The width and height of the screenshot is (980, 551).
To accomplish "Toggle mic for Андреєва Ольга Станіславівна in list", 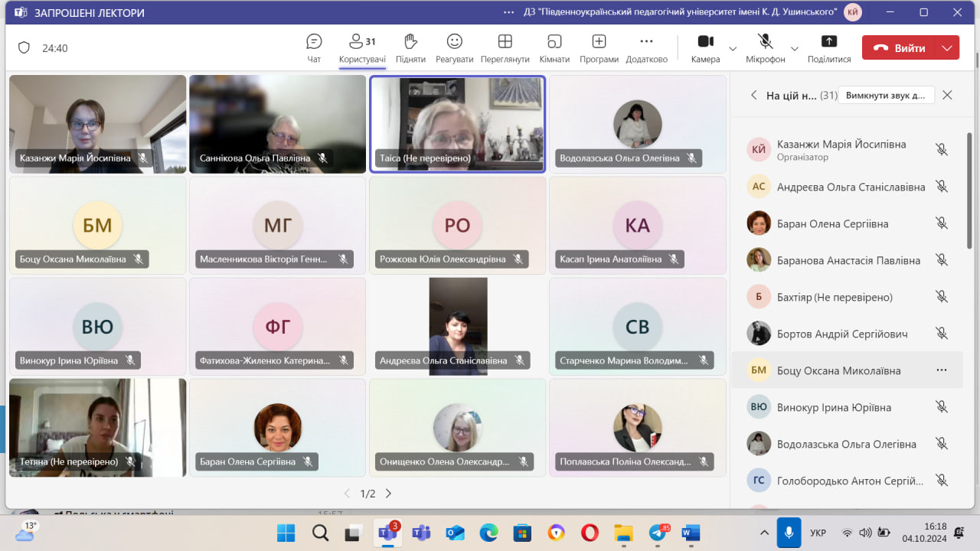I will click(x=942, y=187).
